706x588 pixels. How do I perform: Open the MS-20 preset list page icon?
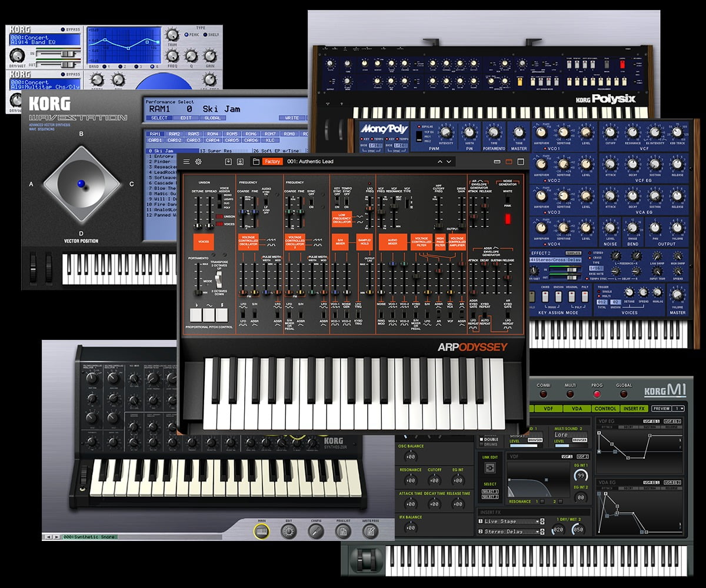pos(343,531)
